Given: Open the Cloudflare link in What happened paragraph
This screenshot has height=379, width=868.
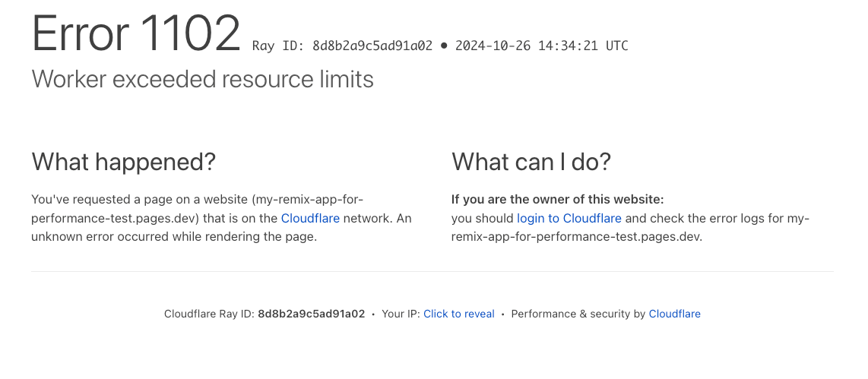Looking at the screenshot, I should point(310,218).
